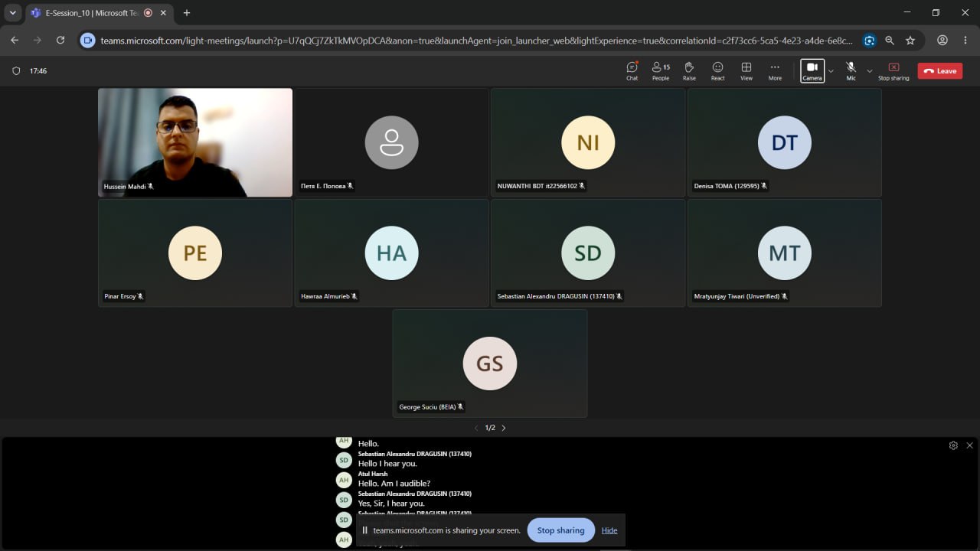Viewport: 980px width, 551px height.
Task: Go to the next participants page
Action: pos(503,428)
